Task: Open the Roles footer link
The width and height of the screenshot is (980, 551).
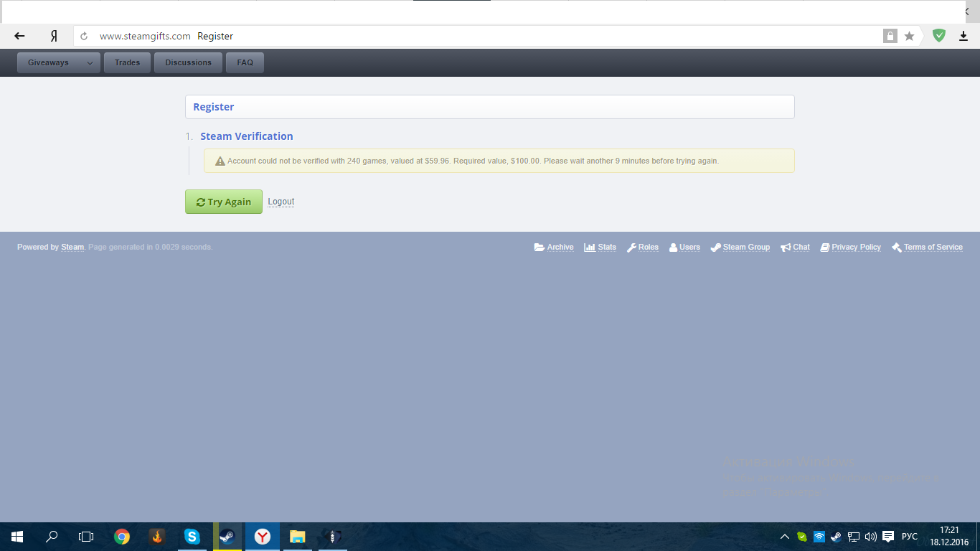Action: (643, 247)
